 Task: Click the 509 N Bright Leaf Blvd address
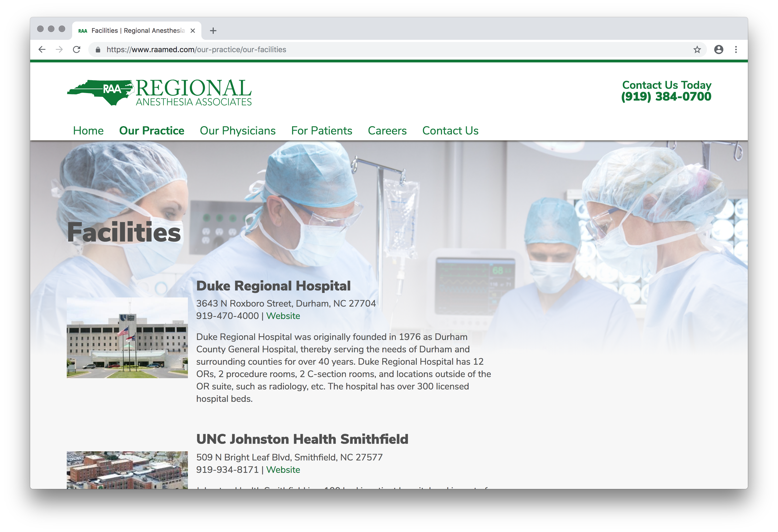(289, 457)
